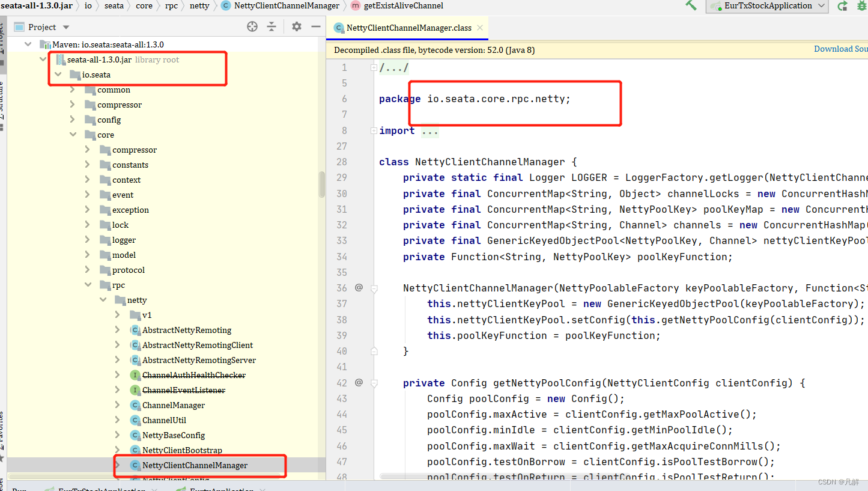Viewport: 868px width, 491px height.
Task: Click ChannelAuthHealthChecker interface icon
Action: [x=135, y=375]
